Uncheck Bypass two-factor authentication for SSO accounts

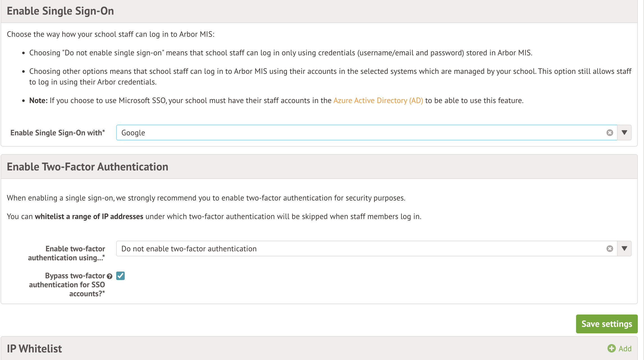(x=120, y=276)
